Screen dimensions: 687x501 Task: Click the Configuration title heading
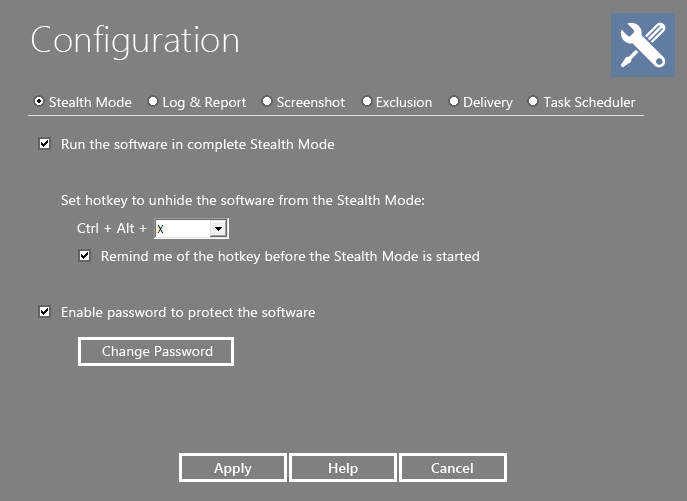click(x=135, y=41)
